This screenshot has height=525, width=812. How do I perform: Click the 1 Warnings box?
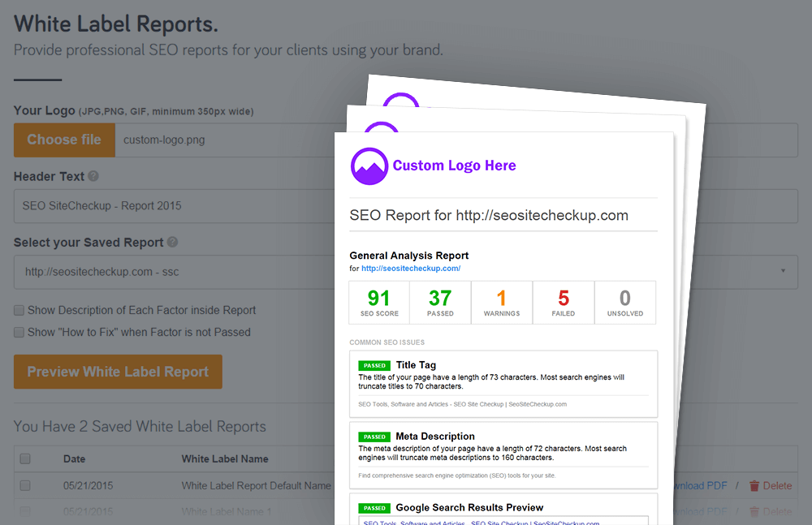click(502, 303)
